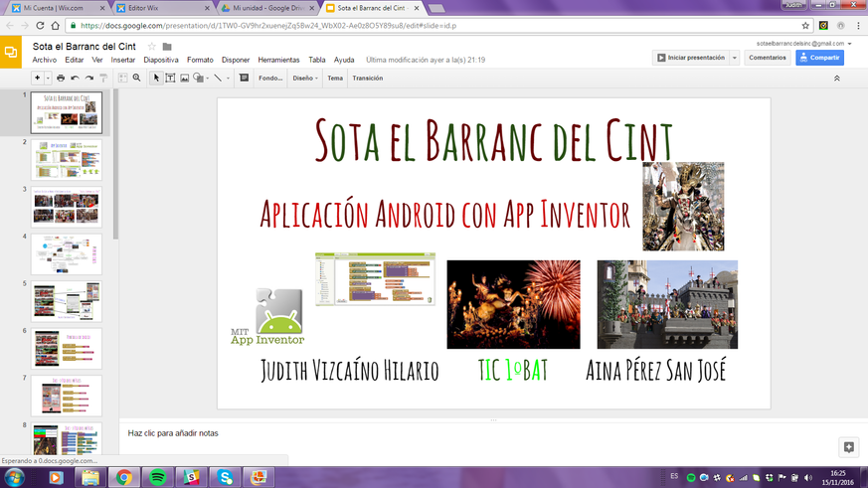Open the Disponer menu
The height and width of the screenshot is (488, 868).
pos(236,60)
